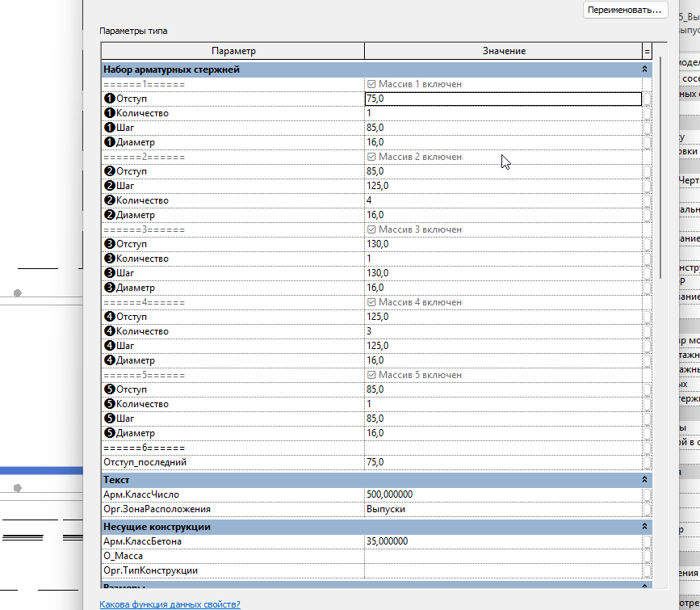Edit array 5 Диаметр value 16,0
The height and width of the screenshot is (610, 700).
point(503,433)
